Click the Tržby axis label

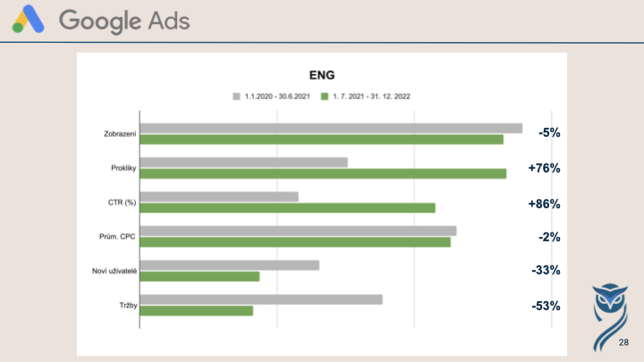coord(128,306)
